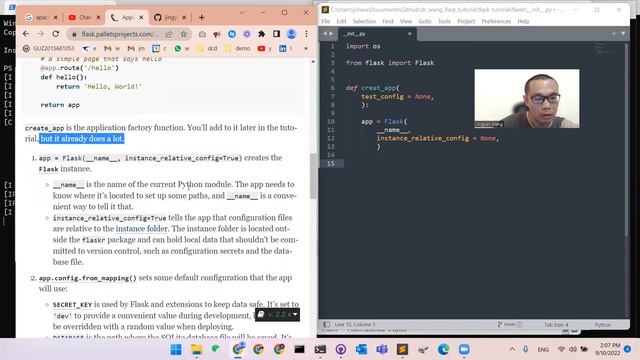Close the YouTube tab
This screenshot has height=360, width=640.
click(98, 18)
